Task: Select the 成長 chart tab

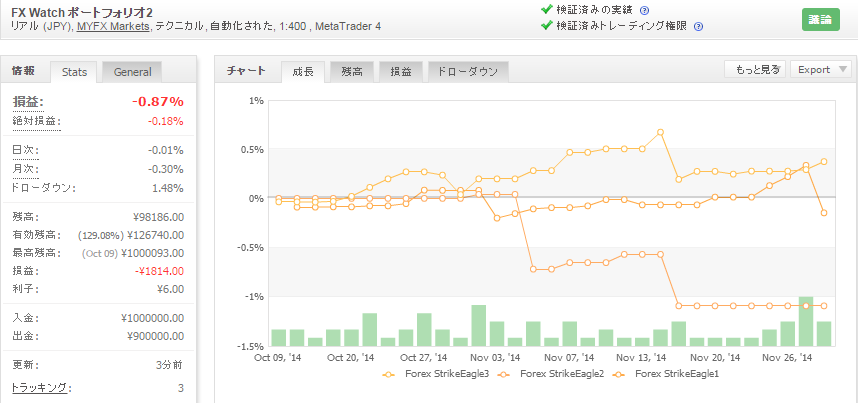Action: click(302, 71)
